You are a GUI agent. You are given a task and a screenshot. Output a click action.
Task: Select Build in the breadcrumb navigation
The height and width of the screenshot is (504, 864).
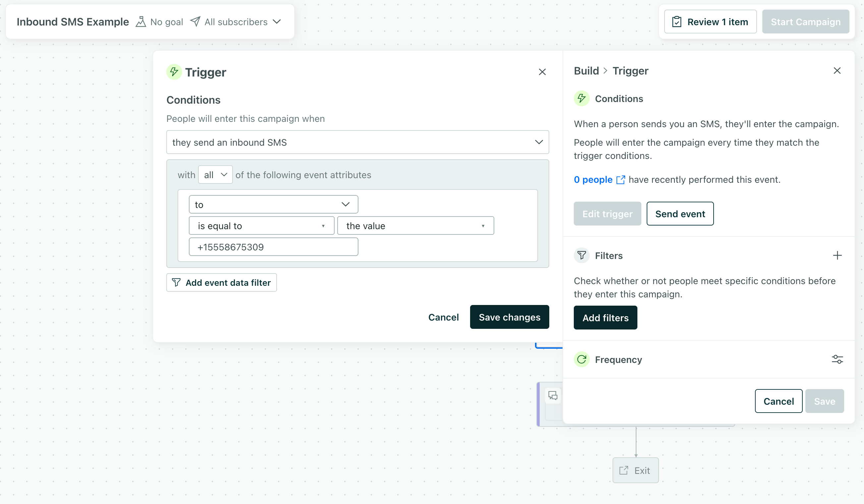coord(586,71)
